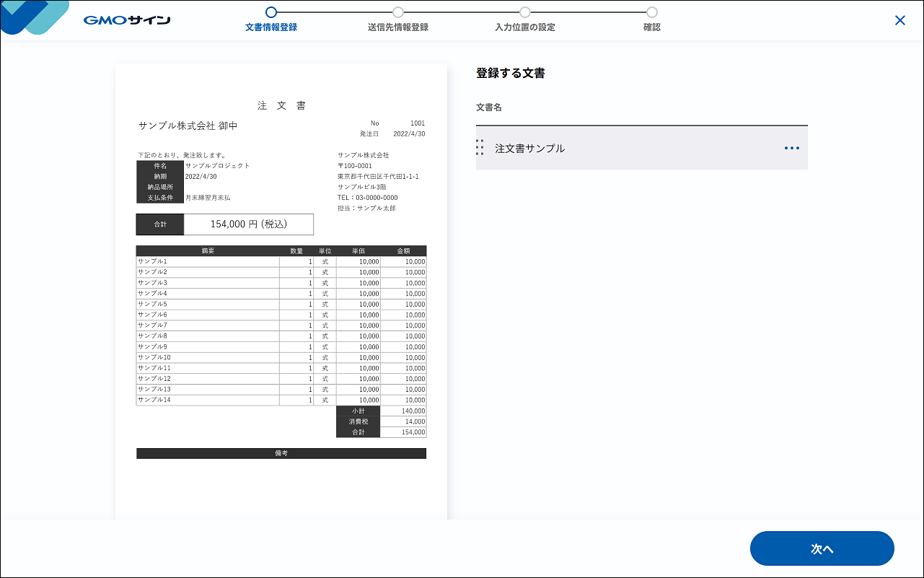Open the three-dot menu for 注文書サンプル
Screen dimensions: 924x578
(792, 148)
